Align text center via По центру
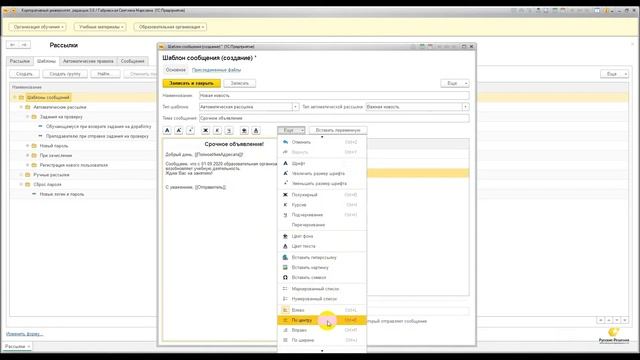640x360 pixels. click(x=322, y=320)
